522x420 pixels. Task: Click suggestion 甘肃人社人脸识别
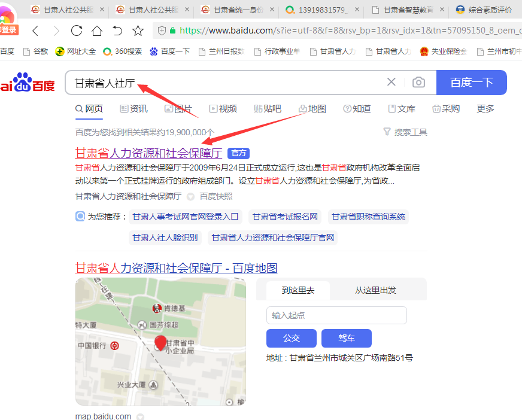(165, 238)
